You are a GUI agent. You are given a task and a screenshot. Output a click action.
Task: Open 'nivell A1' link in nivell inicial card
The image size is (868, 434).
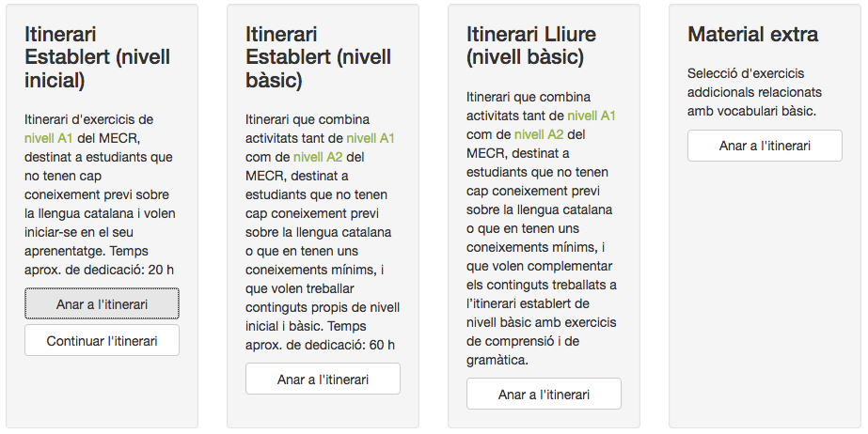click(x=48, y=138)
